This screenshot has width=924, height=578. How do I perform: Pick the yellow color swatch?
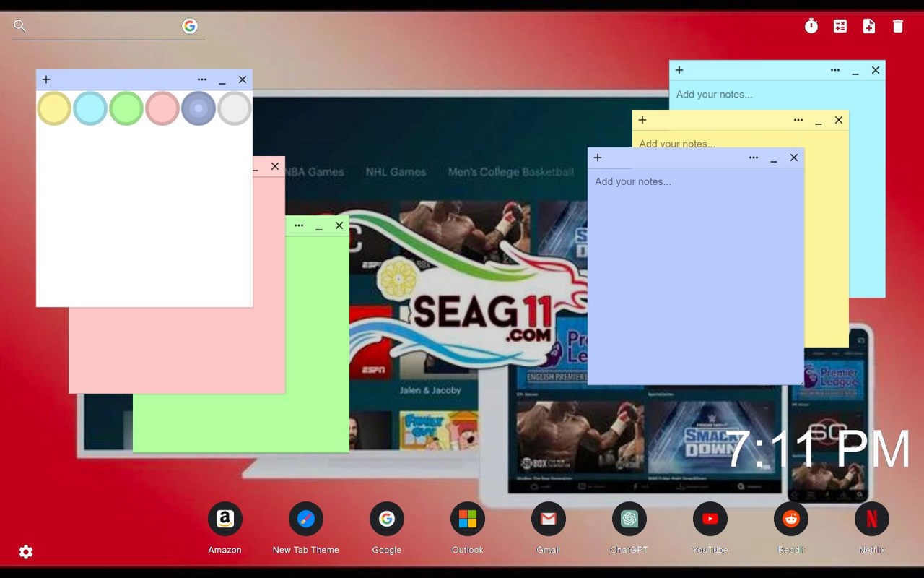[x=54, y=108]
